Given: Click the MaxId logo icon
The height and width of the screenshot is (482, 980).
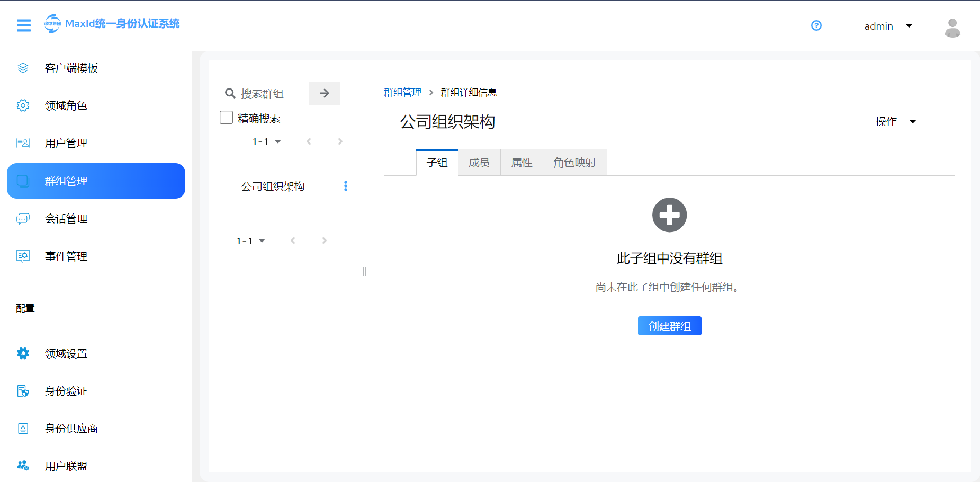Looking at the screenshot, I should (52, 23).
